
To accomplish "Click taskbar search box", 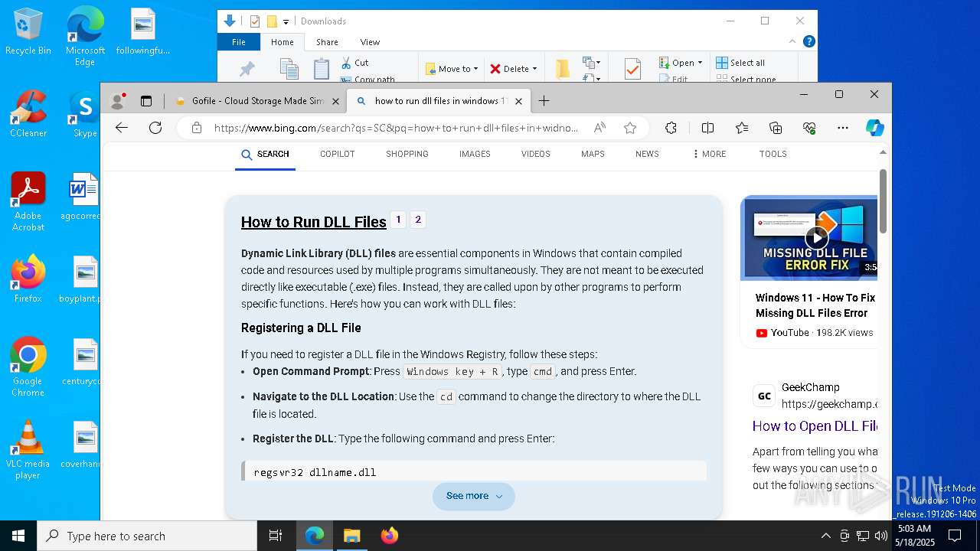I will pyautogui.click(x=147, y=536).
